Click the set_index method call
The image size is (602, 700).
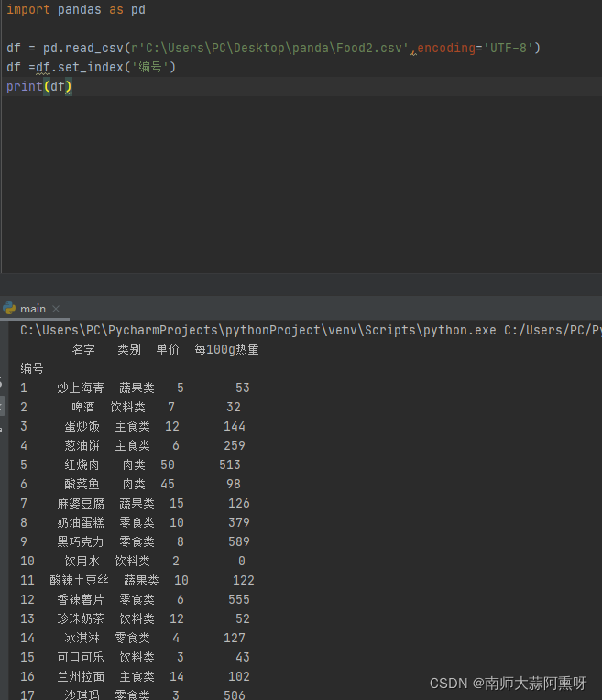click(x=91, y=67)
